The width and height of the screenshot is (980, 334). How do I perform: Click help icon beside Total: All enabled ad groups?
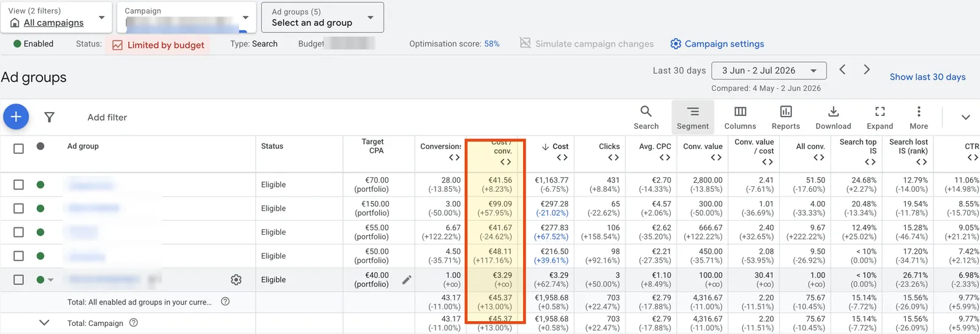point(225,302)
